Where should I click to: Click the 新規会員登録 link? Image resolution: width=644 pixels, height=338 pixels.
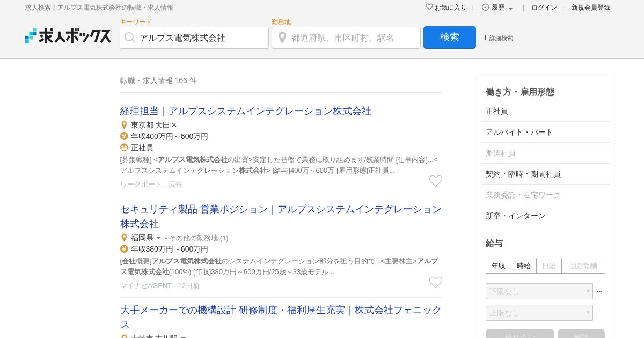click(x=591, y=8)
